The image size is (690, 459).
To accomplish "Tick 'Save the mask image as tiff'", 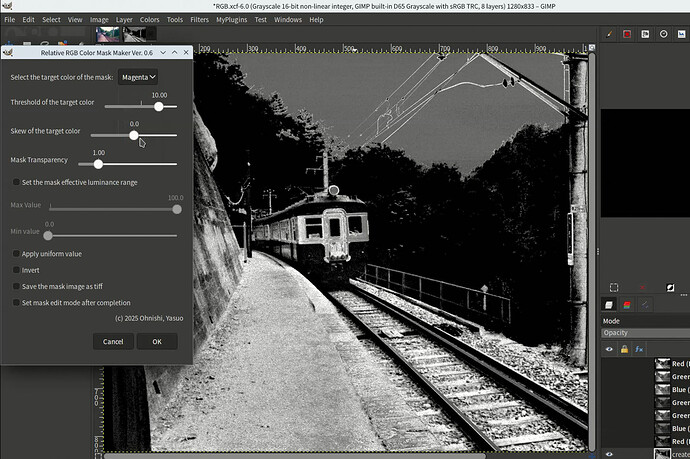I will tap(15, 287).
